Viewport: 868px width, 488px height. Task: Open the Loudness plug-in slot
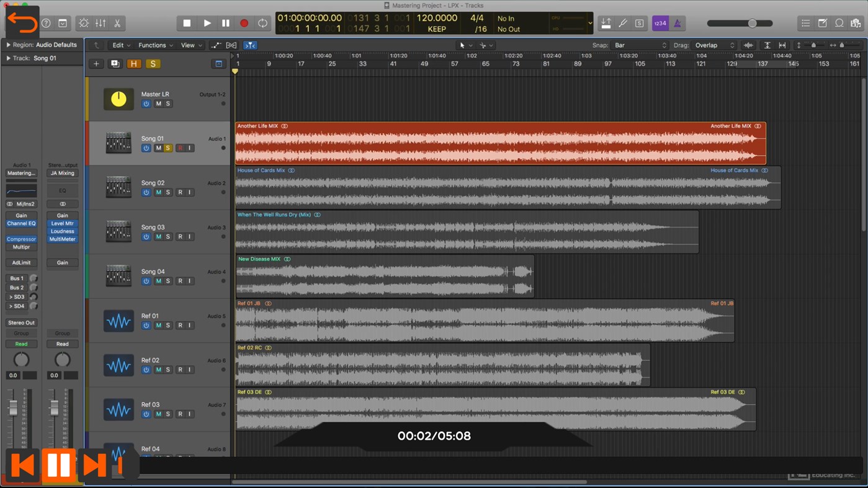(x=62, y=231)
